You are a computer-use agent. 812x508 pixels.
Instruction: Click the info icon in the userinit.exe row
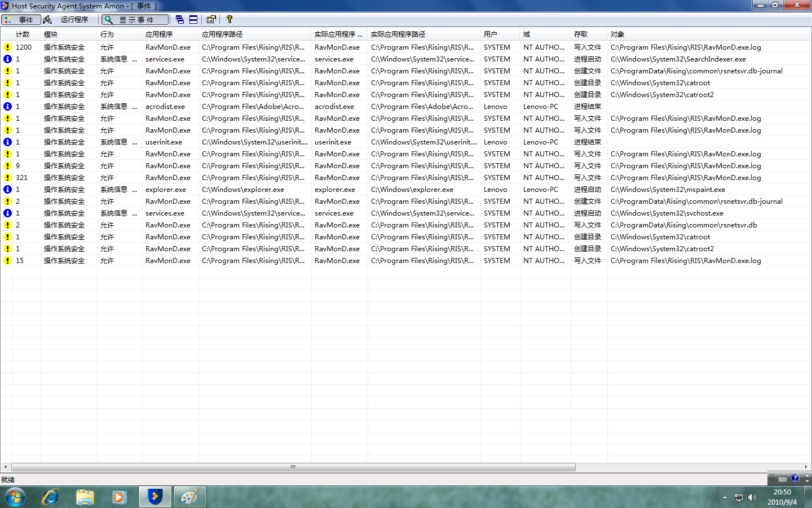(x=7, y=142)
